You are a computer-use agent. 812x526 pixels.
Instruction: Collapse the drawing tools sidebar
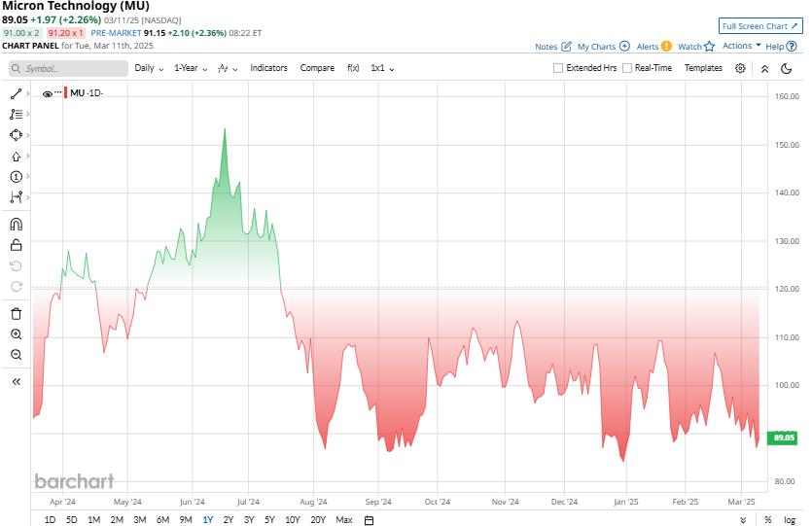17,381
